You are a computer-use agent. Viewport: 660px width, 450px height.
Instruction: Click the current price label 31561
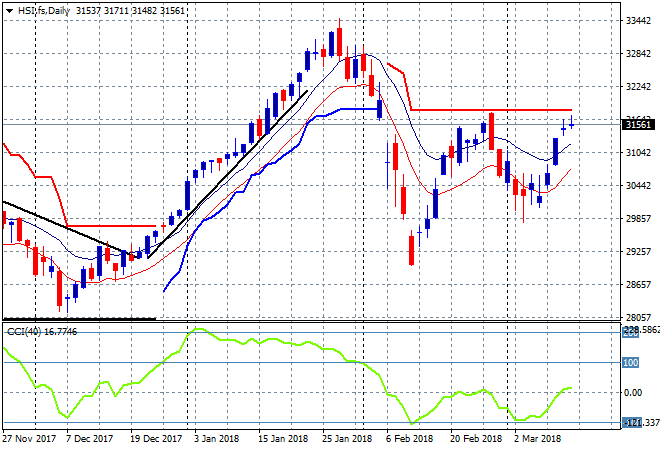coord(638,125)
